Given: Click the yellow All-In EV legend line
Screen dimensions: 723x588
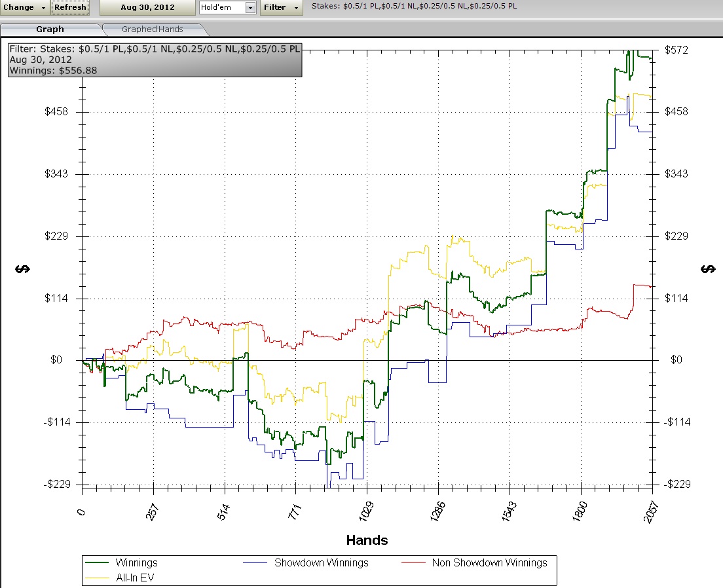Looking at the screenshot, I should coord(97,578).
